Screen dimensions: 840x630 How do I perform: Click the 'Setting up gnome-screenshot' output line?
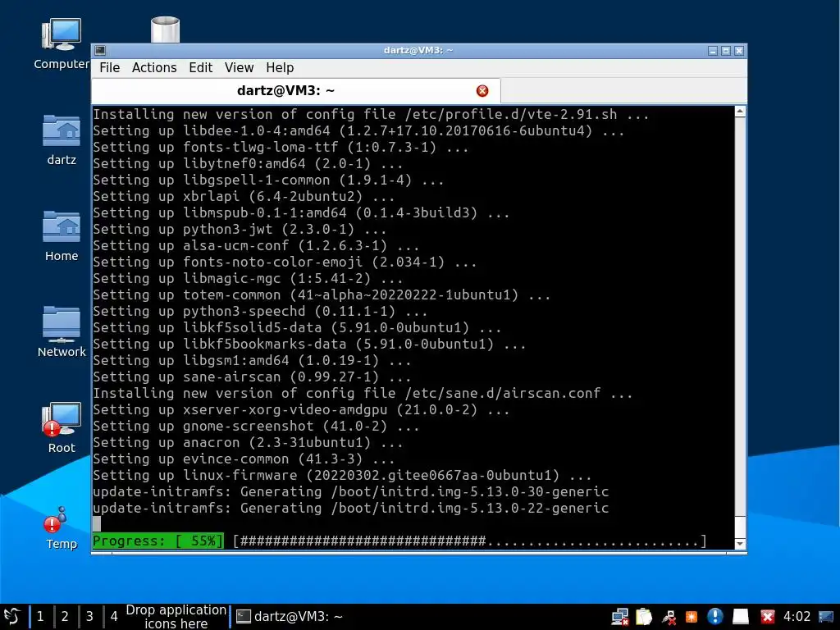(x=256, y=427)
